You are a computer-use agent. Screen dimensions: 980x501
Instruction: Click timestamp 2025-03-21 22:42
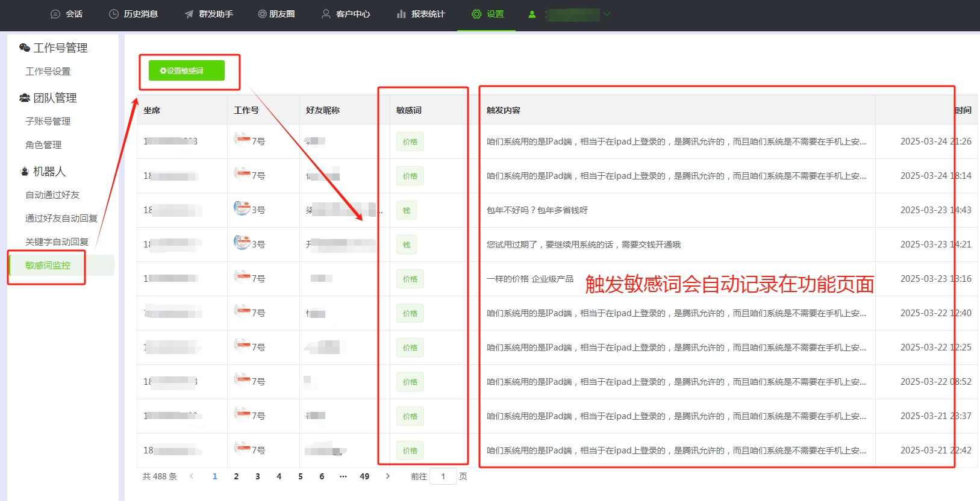tap(935, 450)
